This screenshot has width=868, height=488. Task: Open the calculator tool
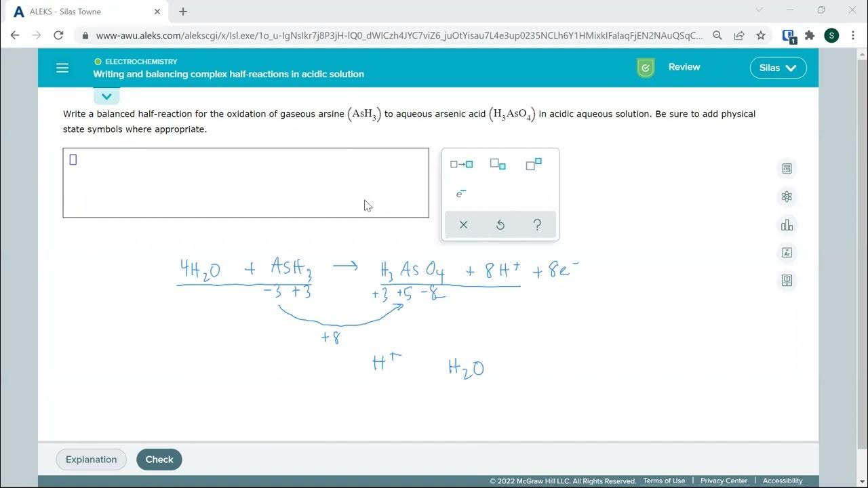(787, 169)
